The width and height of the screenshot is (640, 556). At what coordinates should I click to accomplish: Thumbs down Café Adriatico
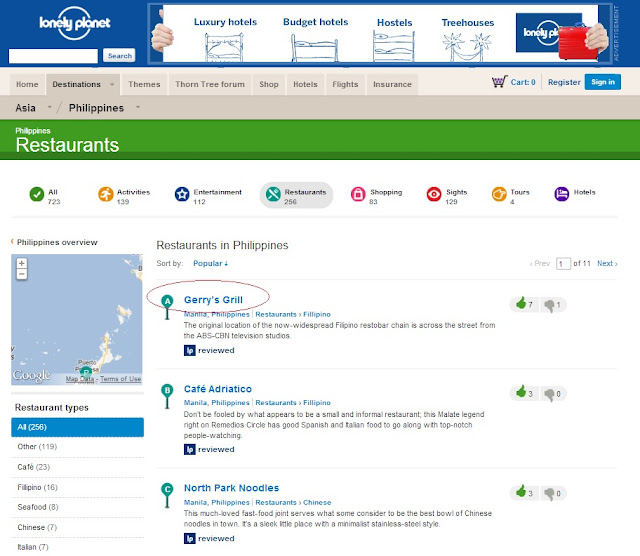tap(552, 394)
